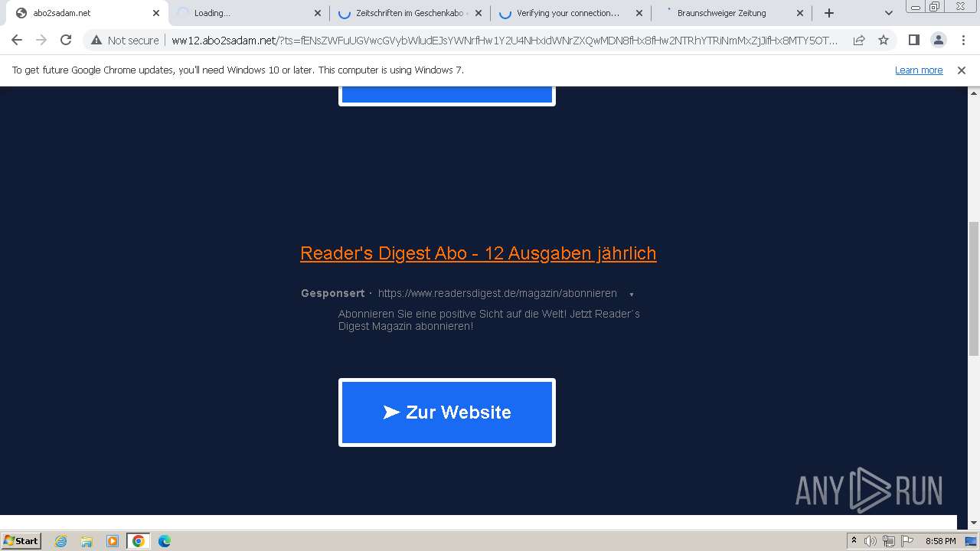Close the Loading... tab
The image size is (980, 551).
click(x=318, y=13)
